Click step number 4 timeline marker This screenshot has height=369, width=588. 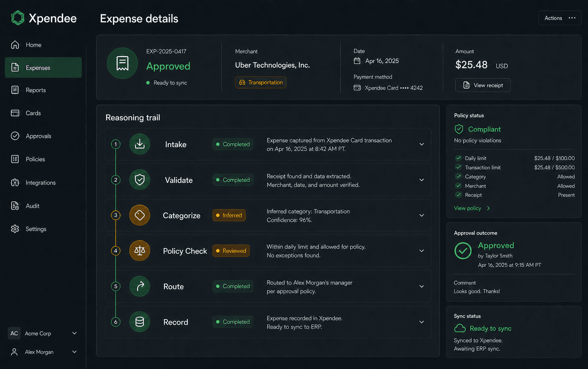click(x=115, y=251)
